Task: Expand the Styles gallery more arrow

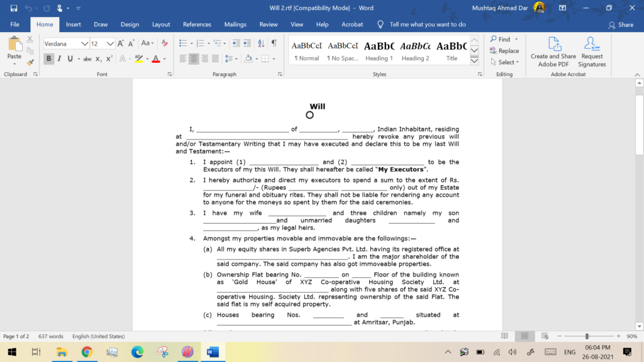Action: [x=475, y=61]
